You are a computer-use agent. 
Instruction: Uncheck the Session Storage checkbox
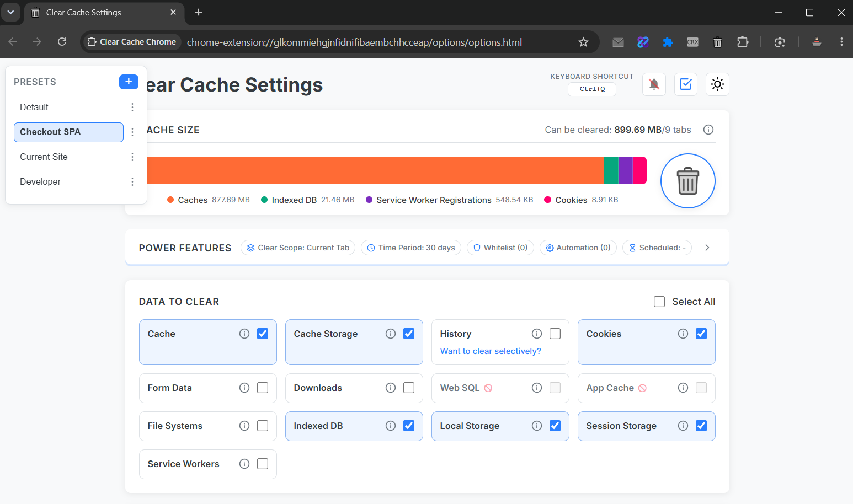coord(701,426)
